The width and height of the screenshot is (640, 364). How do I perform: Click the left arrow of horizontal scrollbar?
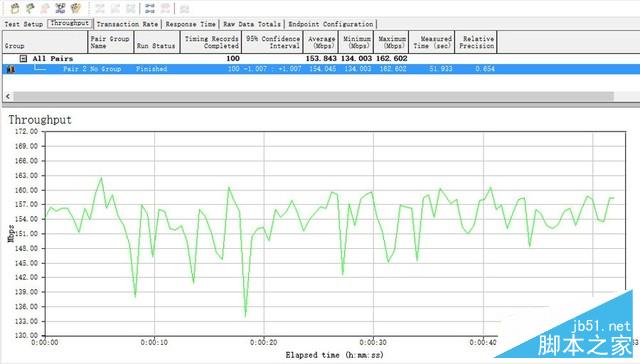coord(8,96)
